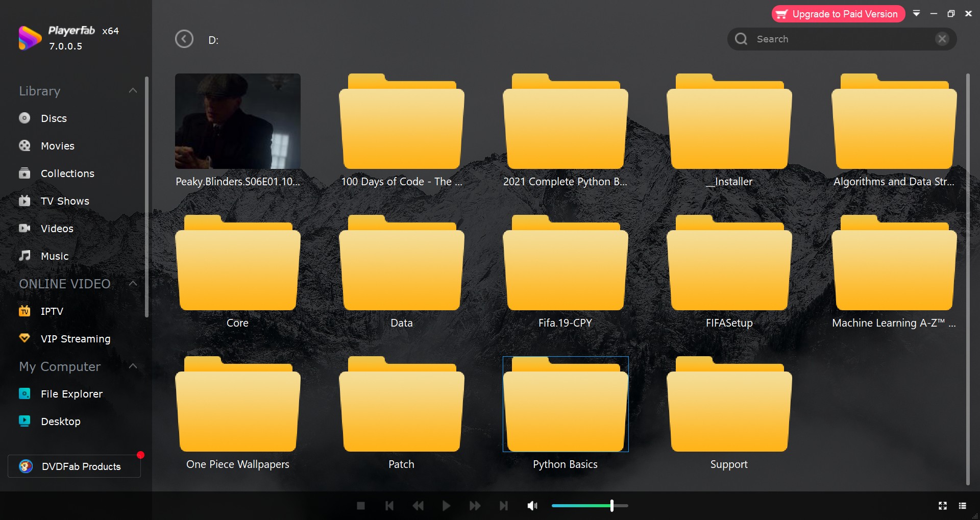The height and width of the screenshot is (520, 980).
Task: Click the Search input field
Action: (x=842, y=39)
